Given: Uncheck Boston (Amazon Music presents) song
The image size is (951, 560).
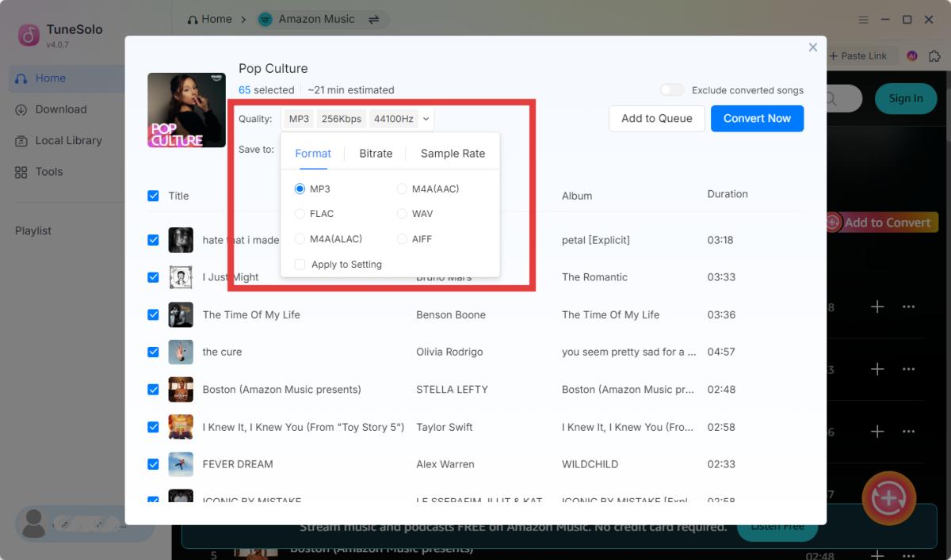Looking at the screenshot, I should 153,390.
